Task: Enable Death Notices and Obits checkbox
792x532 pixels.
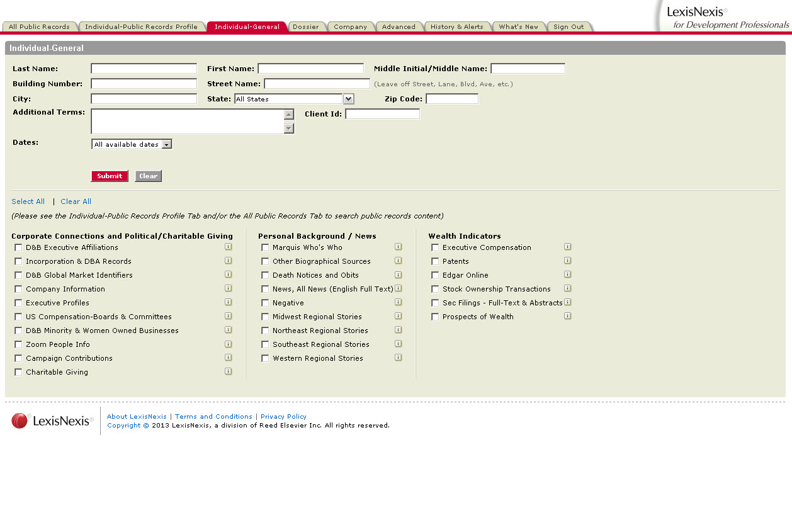Action: 265,275
